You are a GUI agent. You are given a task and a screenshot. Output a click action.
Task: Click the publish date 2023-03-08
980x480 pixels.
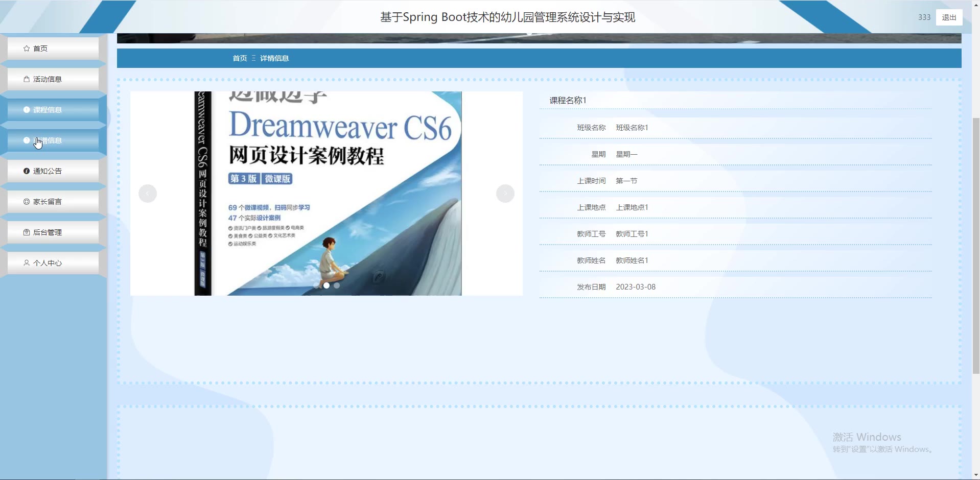(636, 287)
